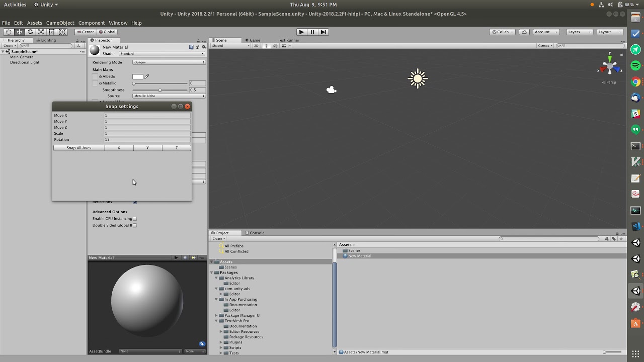Open the Component menu
The height and width of the screenshot is (362, 644).
click(x=92, y=23)
